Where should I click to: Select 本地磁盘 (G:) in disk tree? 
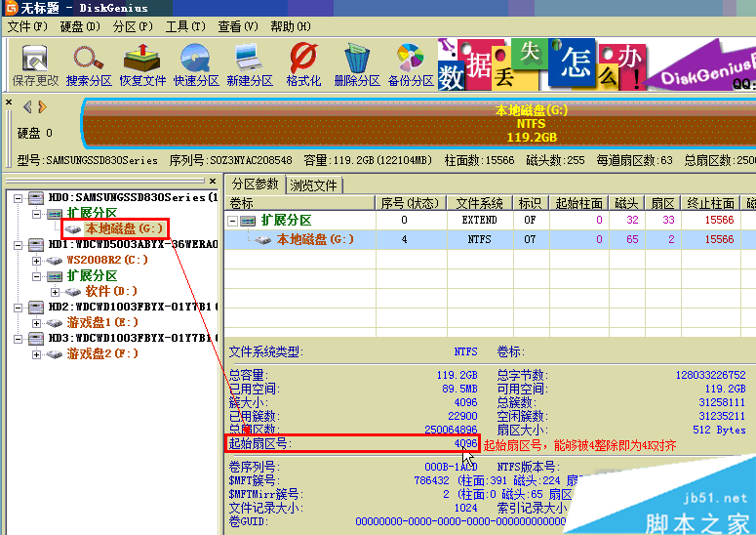[x=125, y=228]
